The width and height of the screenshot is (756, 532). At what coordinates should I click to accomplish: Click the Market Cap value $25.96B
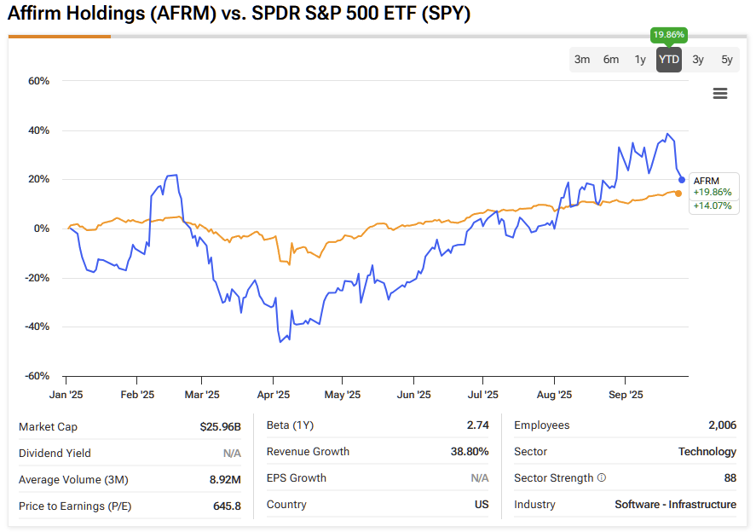221,427
